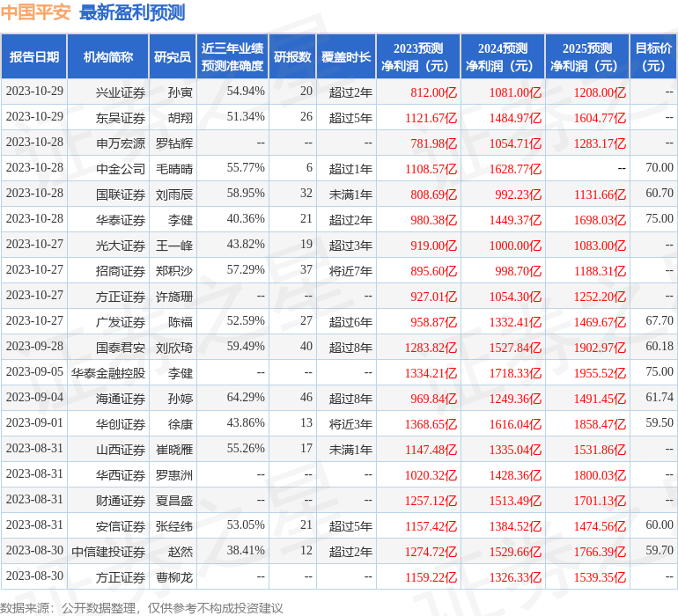The height and width of the screenshot is (616, 678).
Task: Click target price 67.70
Action: tap(660, 320)
